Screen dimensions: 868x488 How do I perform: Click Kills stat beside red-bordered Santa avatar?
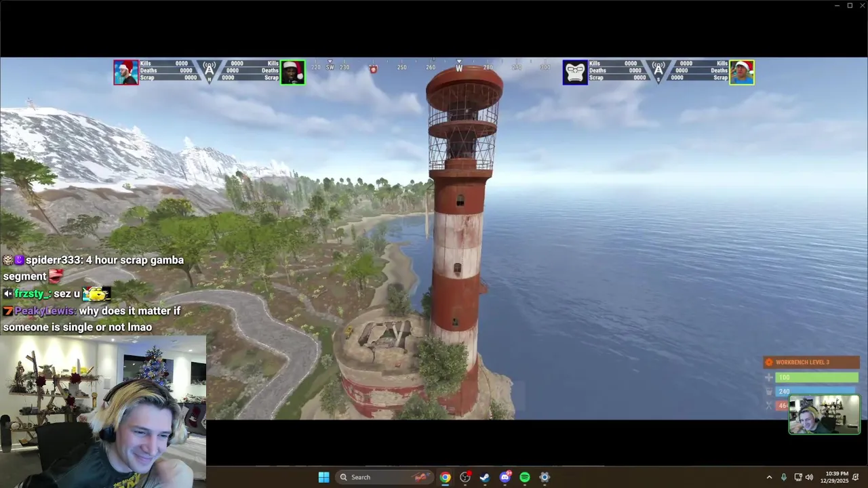(x=164, y=64)
